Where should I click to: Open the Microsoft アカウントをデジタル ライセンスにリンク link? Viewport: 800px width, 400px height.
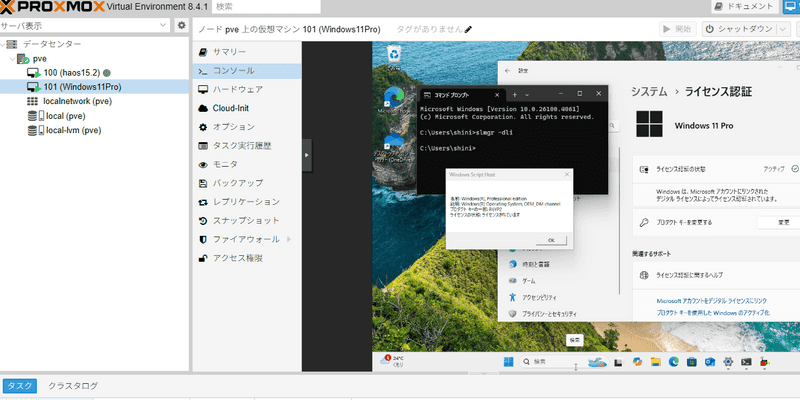[x=711, y=301]
